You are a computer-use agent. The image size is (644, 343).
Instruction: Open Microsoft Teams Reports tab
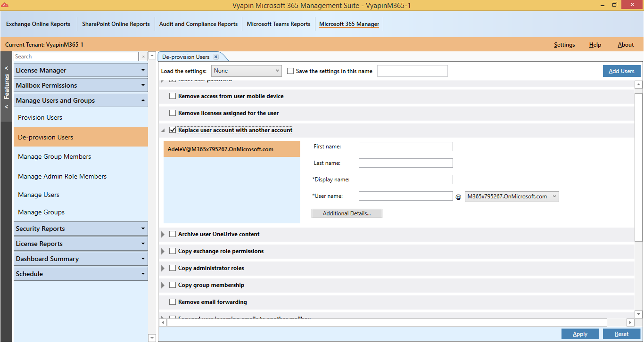tap(279, 24)
